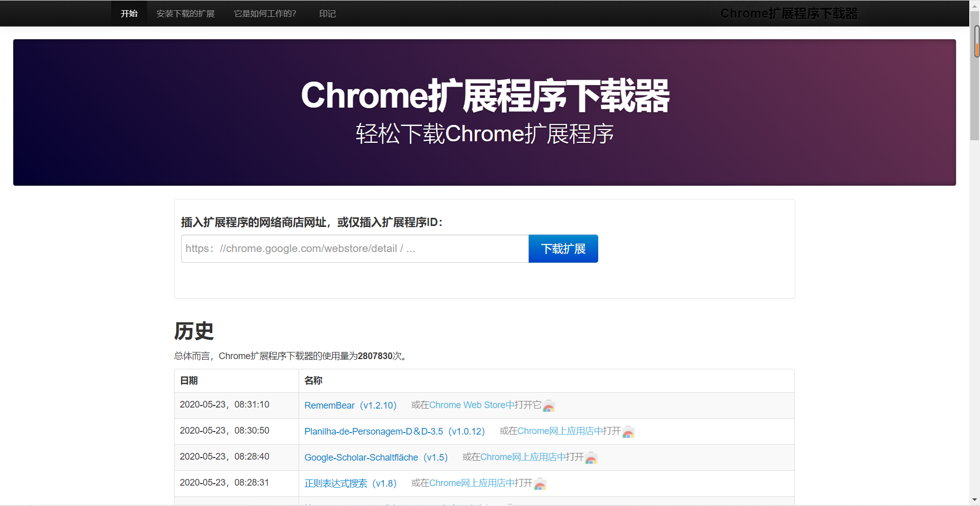Click the scrollbar down arrow
Screen dimensions: 980x506
[975, 500]
